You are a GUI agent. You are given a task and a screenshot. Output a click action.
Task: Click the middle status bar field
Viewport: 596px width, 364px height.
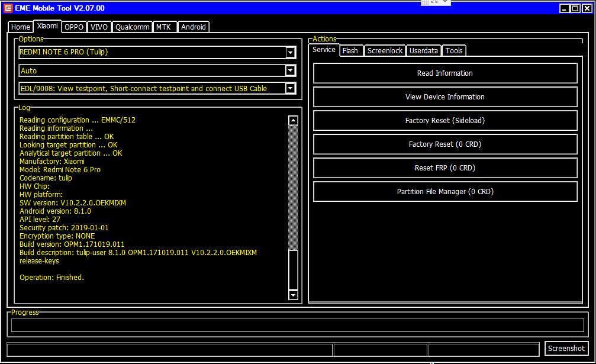click(x=381, y=350)
